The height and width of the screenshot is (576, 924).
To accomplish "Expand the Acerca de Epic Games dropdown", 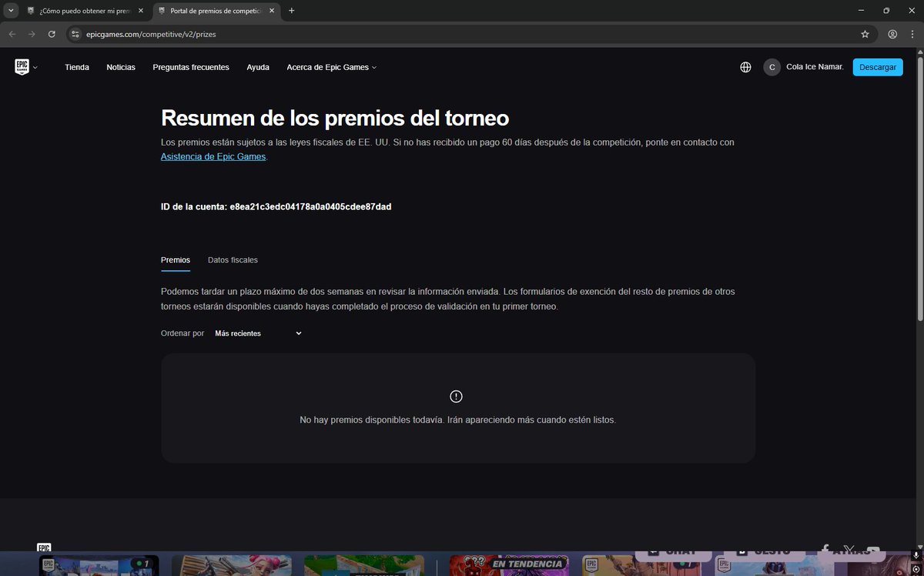I will point(332,67).
